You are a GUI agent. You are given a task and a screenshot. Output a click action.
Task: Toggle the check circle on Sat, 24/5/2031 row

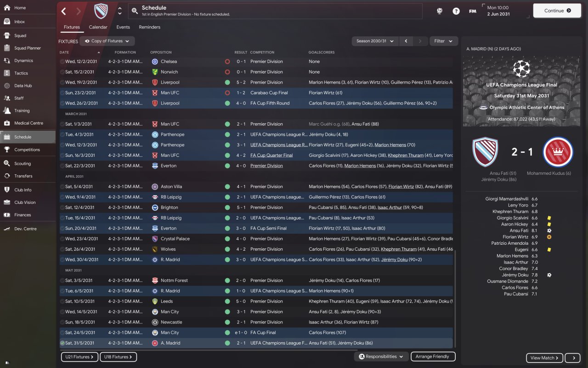(62, 333)
